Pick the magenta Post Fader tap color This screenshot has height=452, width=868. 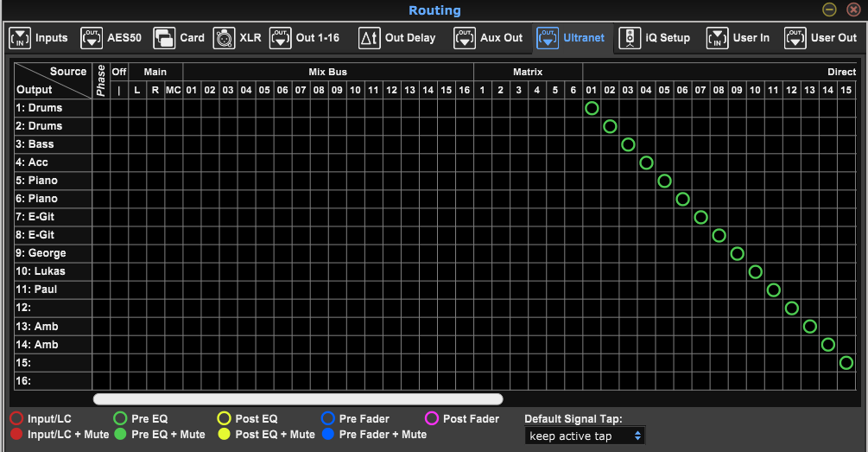[432, 419]
